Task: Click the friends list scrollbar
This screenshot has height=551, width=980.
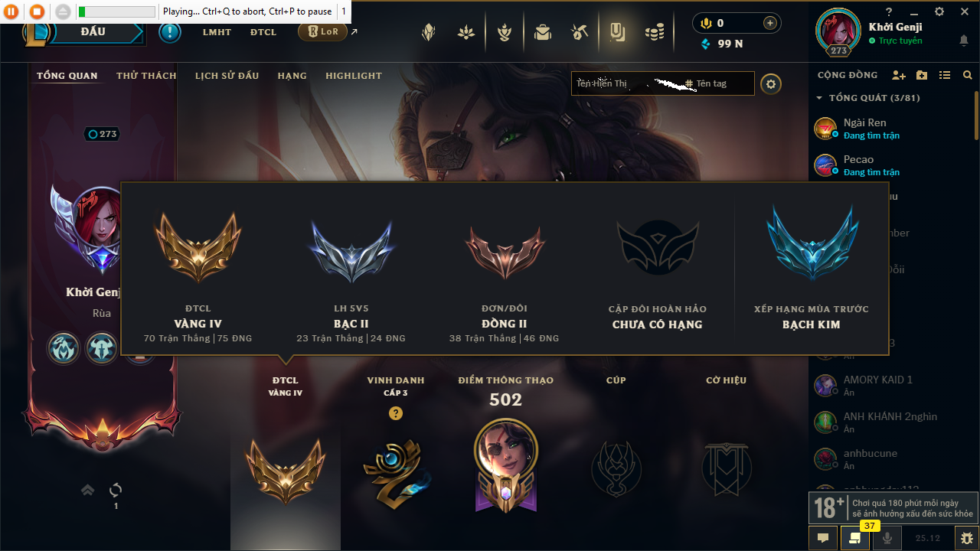Action: tap(977, 115)
